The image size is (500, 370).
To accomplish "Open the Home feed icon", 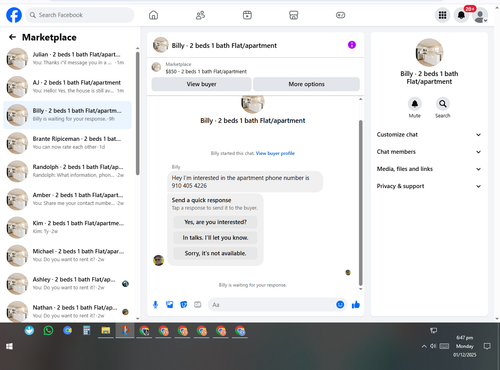I will tap(153, 15).
